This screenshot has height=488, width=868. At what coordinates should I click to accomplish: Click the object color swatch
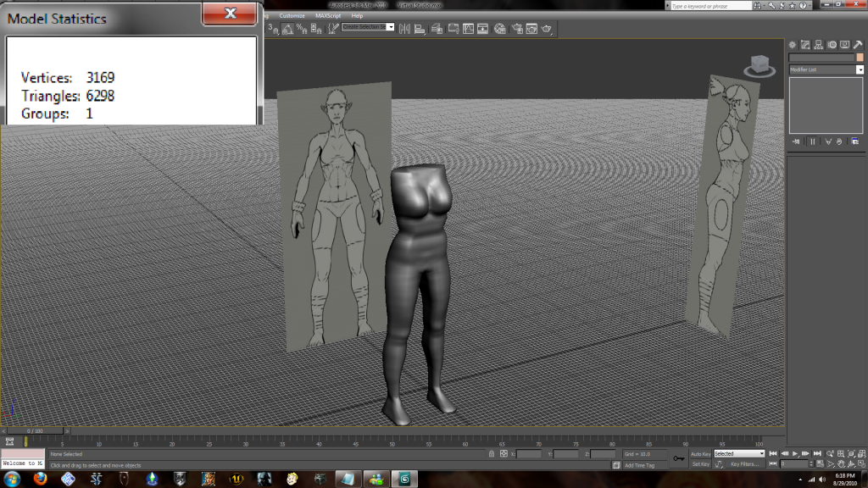tap(860, 58)
